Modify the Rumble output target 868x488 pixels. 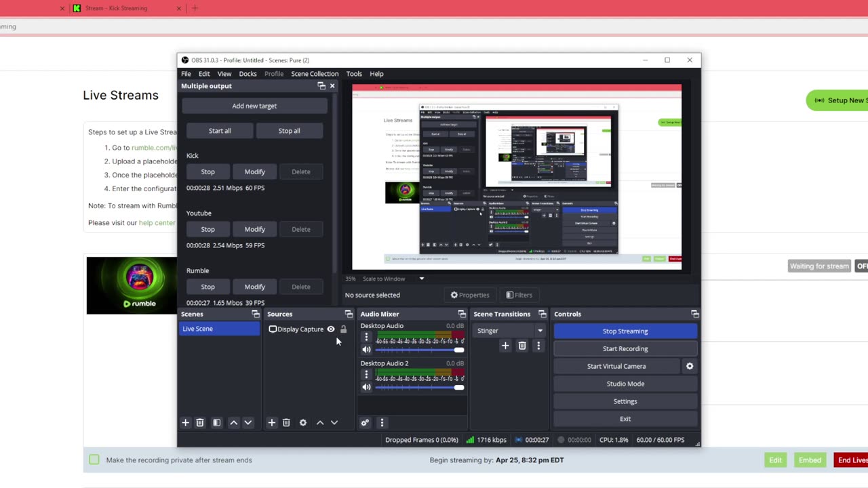click(x=254, y=287)
